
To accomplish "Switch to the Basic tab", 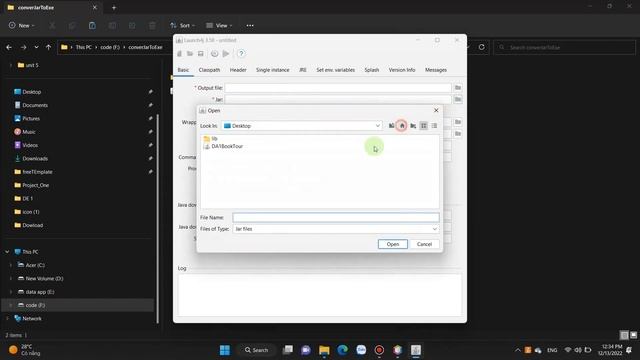I will 183,70.
